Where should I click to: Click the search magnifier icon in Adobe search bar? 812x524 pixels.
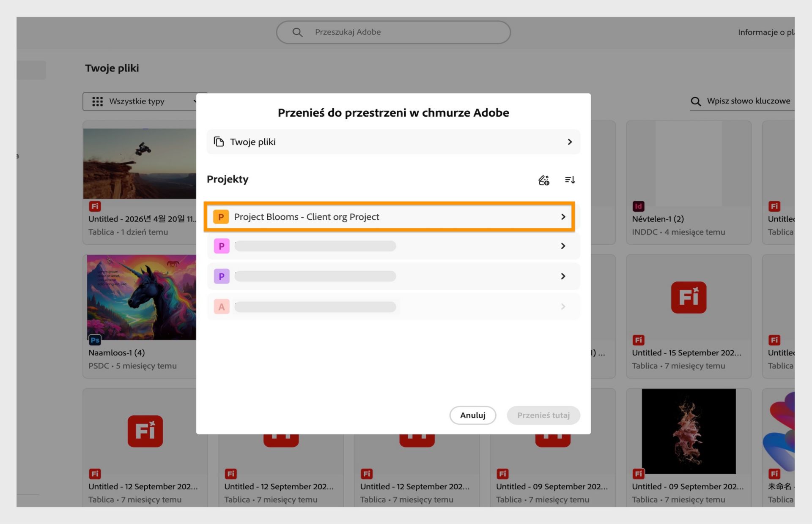(297, 32)
